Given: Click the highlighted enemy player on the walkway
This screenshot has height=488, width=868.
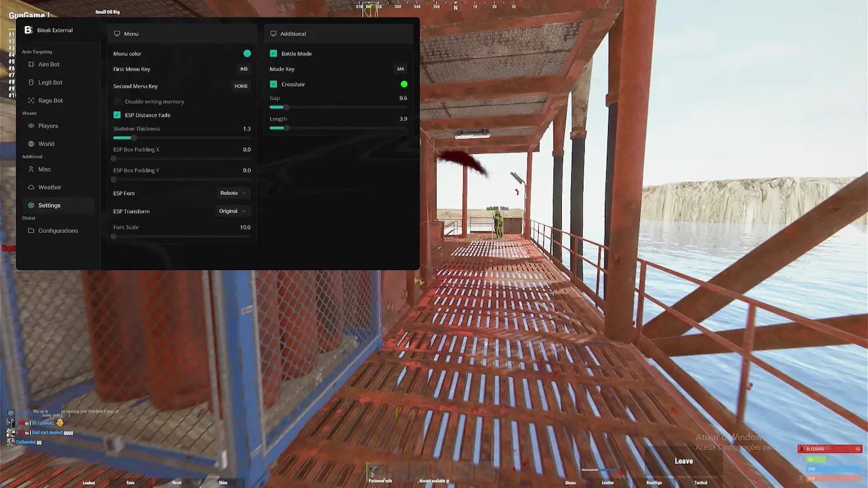Looking at the screenshot, I should pyautogui.click(x=498, y=225).
